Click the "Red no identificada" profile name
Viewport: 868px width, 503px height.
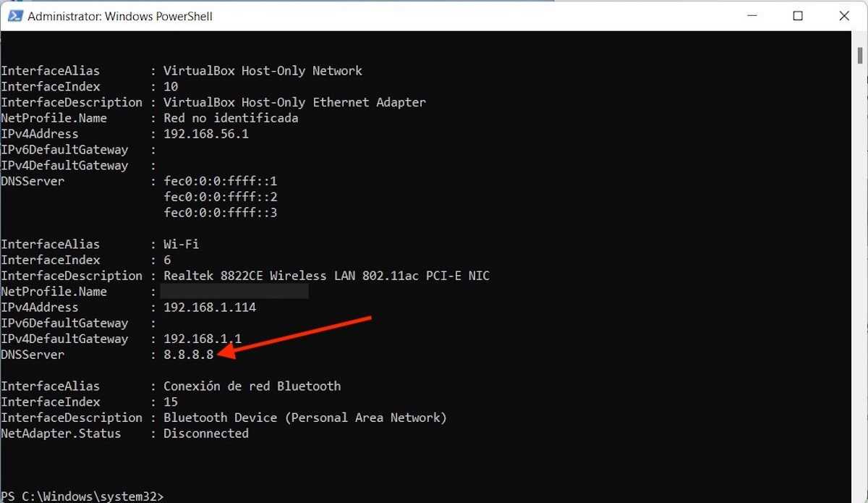[231, 118]
